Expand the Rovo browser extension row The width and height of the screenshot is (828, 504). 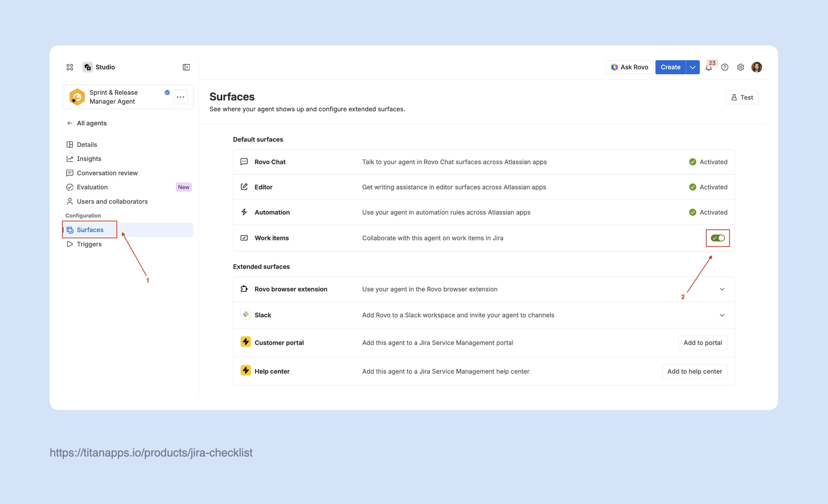pyautogui.click(x=722, y=289)
